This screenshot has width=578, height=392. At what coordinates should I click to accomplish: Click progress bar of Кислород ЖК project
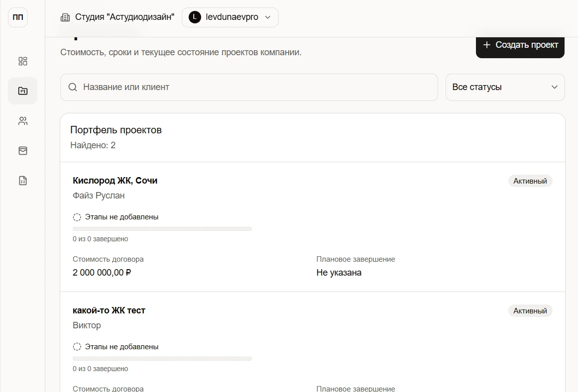pyautogui.click(x=162, y=229)
